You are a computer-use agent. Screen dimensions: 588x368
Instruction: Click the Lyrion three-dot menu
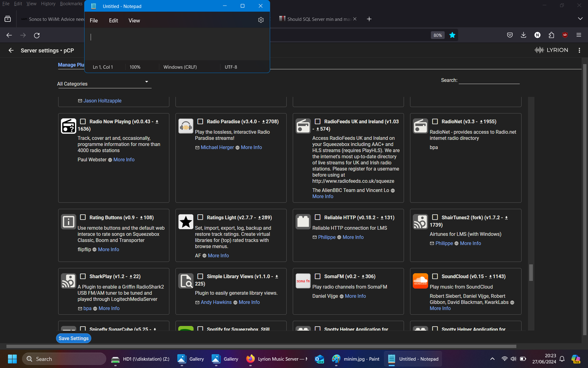point(579,50)
